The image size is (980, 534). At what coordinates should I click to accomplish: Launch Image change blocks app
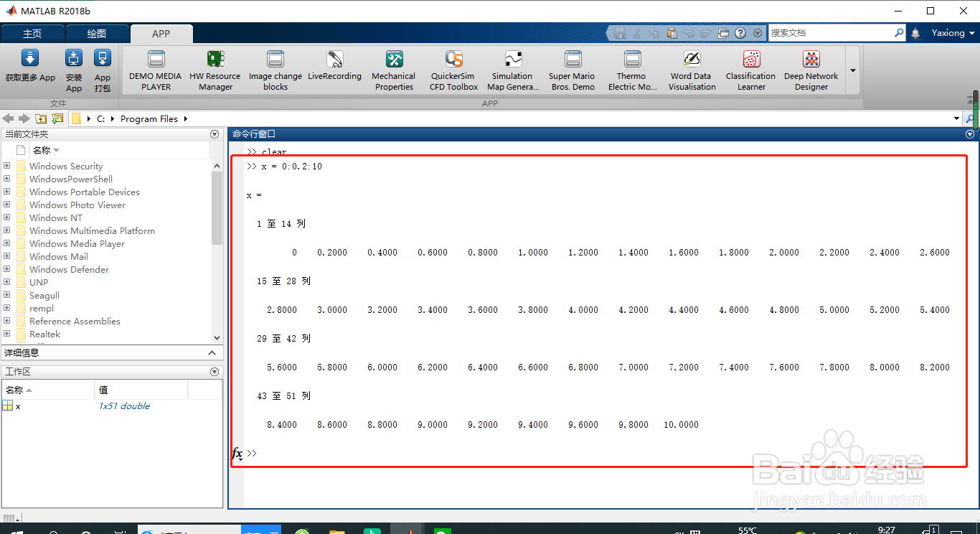(x=275, y=70)
